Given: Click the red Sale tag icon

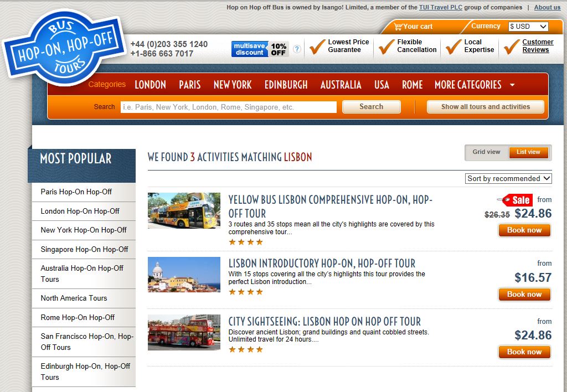Looking at the screenshot, I should pyautogui.click(x=515, y=200).
